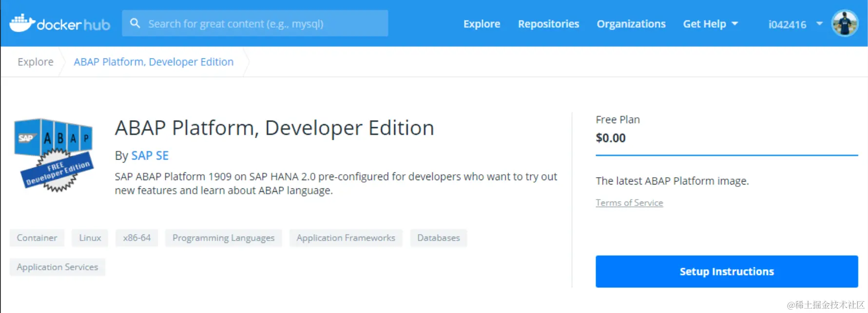Click the Free Plan label

pyautogui.click(x=617, y=120)
